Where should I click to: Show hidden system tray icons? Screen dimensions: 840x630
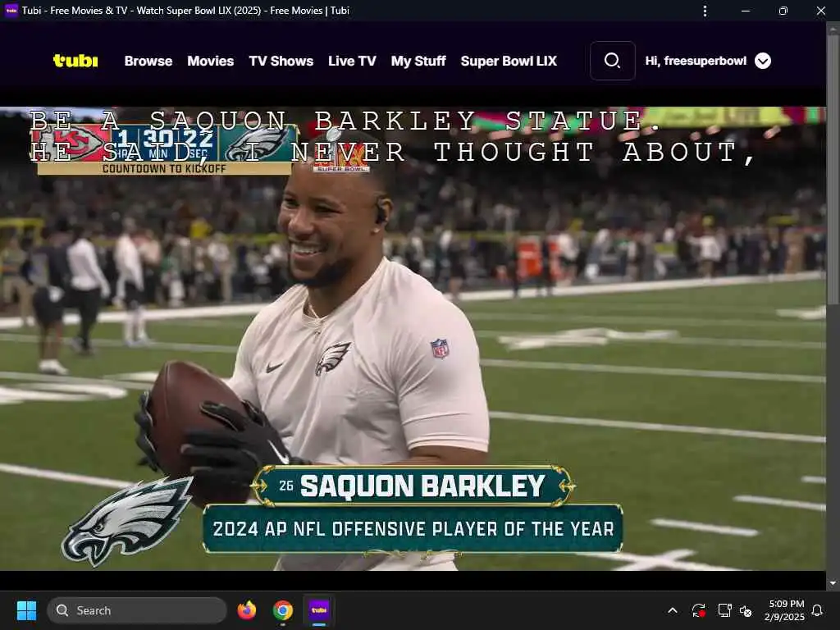[673, 610]
